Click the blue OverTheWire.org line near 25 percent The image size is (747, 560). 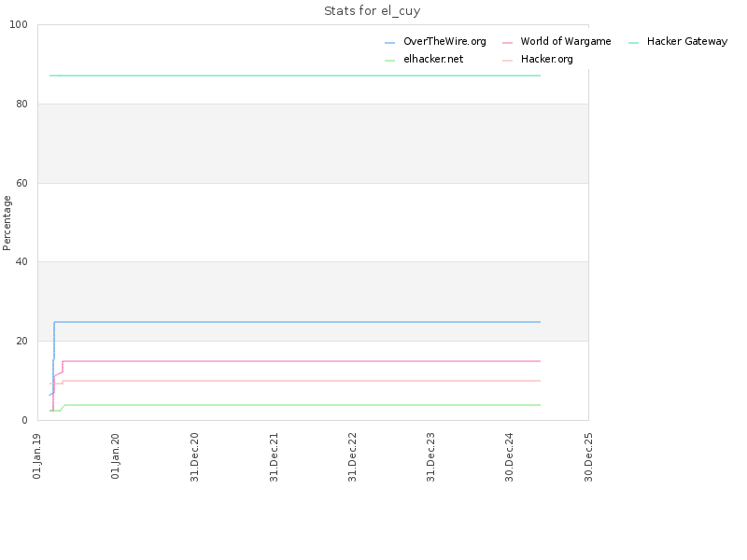point(295,322)
